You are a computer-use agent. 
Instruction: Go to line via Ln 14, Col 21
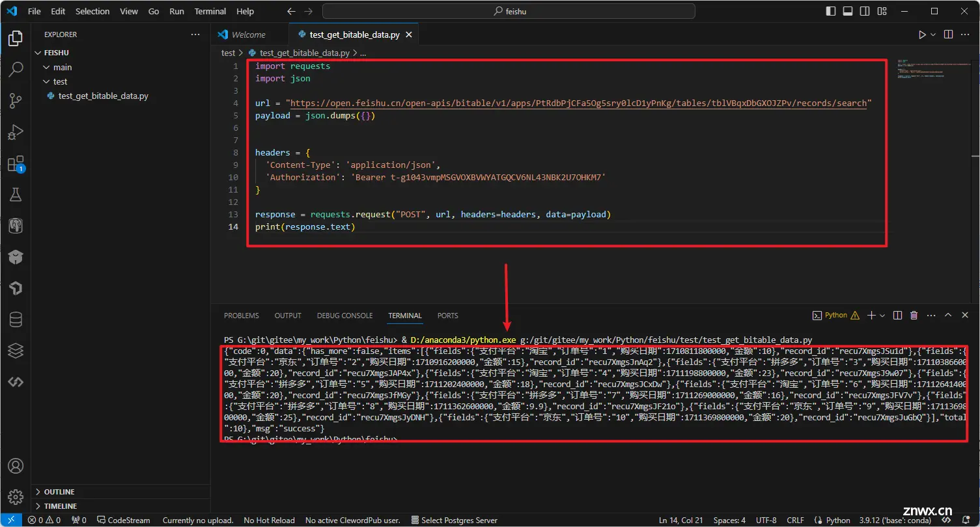coord(680,520)
